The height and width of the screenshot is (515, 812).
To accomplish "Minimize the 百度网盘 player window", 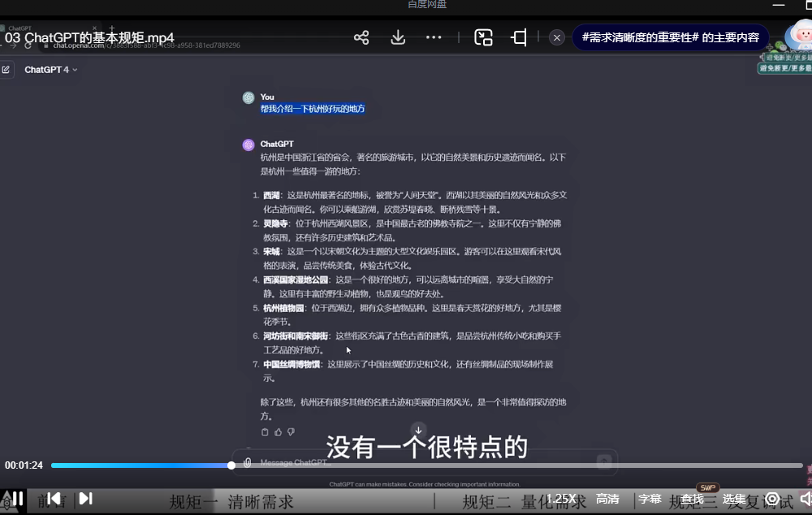I will click(779, 5).
